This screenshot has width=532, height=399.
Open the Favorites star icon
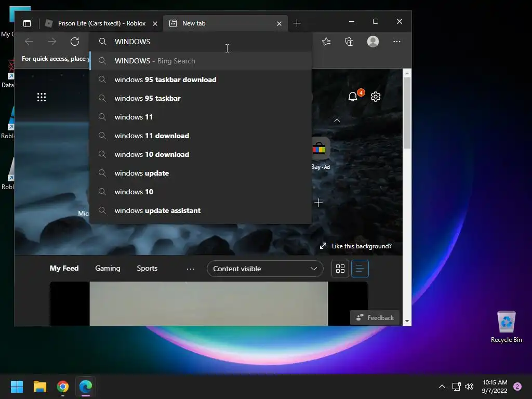click(x=326, y=42)
